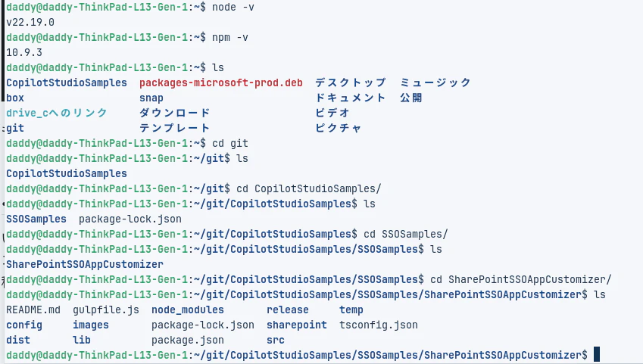The width and height of the screenshot is (643, 364).
Task: Click the CopilotStudioSamples directory in home listing
Action: tap(67, 82)
